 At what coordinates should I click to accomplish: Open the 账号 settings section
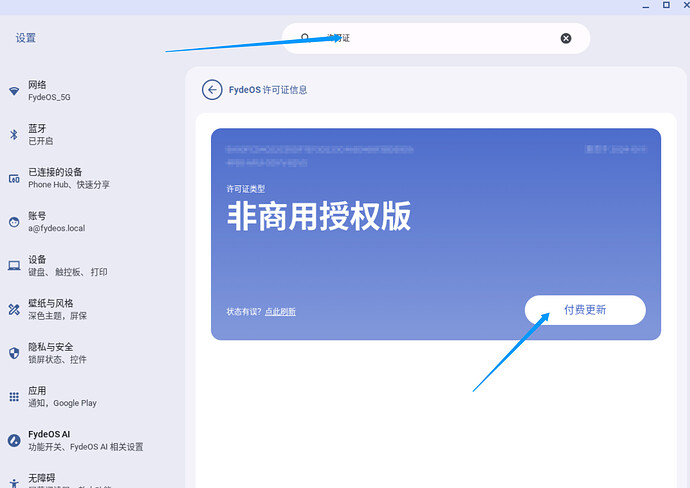point(90,222)
